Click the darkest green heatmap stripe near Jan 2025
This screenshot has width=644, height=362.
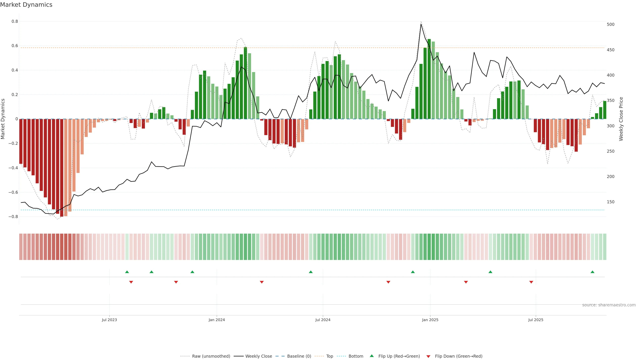coord(429,247)
